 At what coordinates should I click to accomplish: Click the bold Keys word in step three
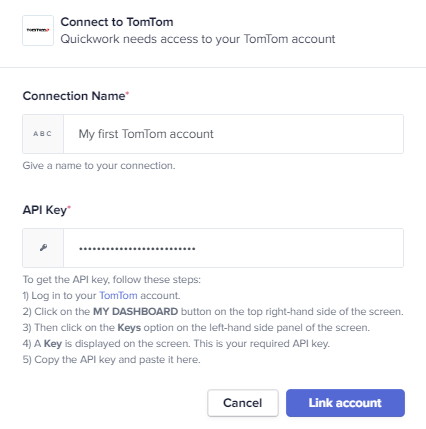click(129, 328)
